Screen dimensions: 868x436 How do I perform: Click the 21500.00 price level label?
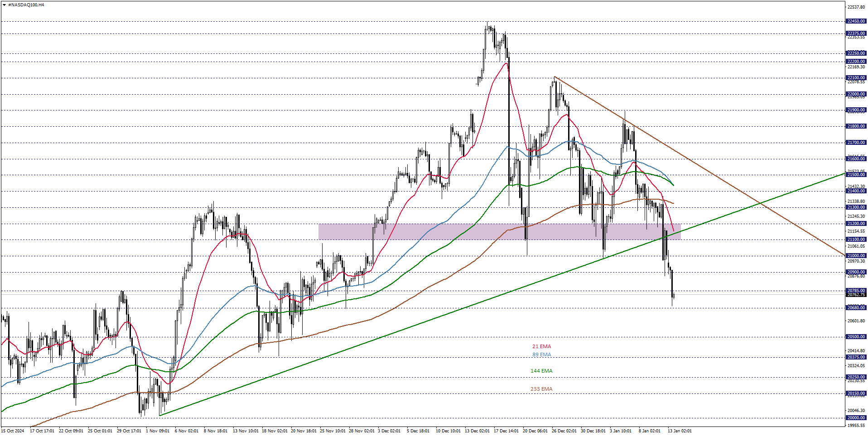[856, 175]
